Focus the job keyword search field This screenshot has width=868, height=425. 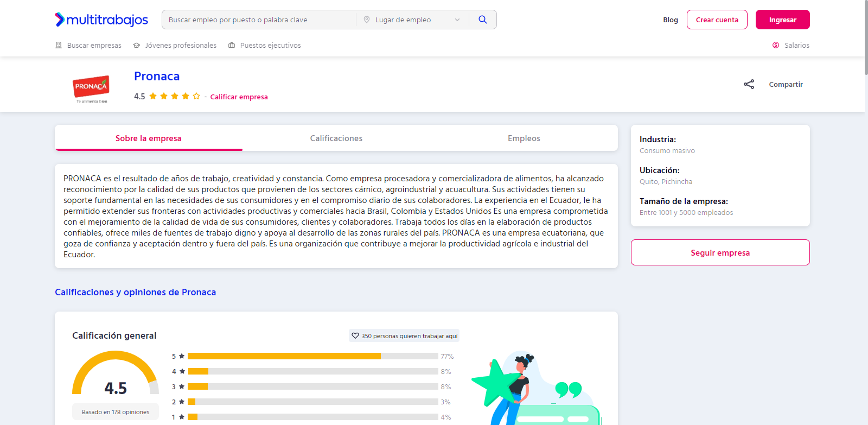pyautogui.click(x=259, y=20)
